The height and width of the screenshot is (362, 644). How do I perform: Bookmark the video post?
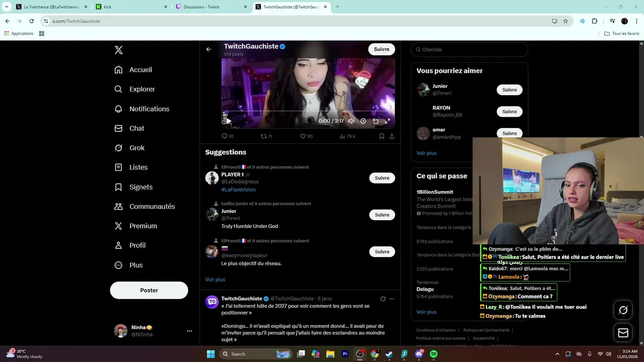click(382, 136)
